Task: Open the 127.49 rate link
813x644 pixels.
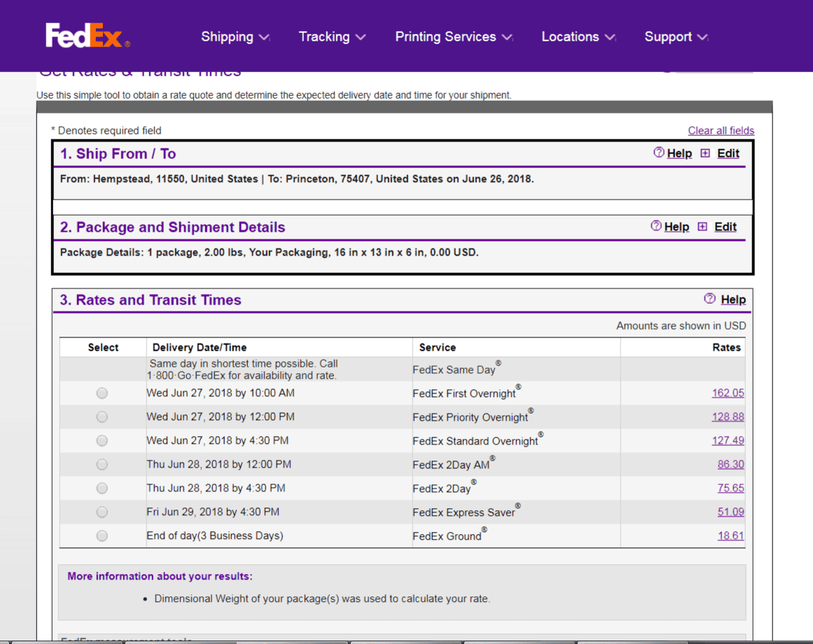Action: click(728, 440)
